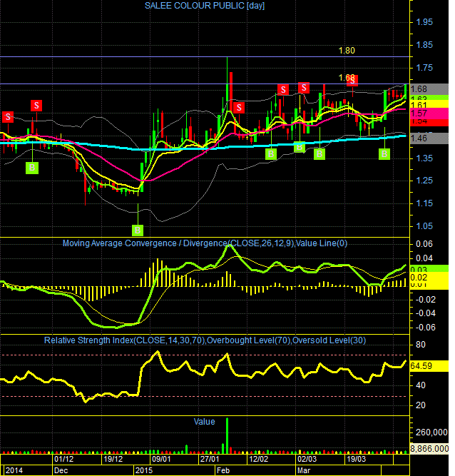Image resolution: width=455 pixels, height=476 pixels.
Task: Click the 12/02 date on the time axis
Action: pos(258,459)
